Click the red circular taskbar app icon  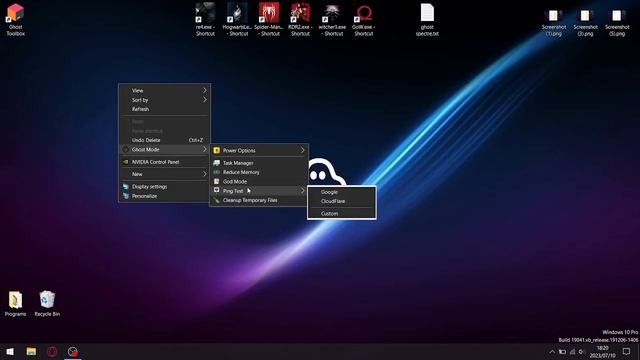click(52, 351)
